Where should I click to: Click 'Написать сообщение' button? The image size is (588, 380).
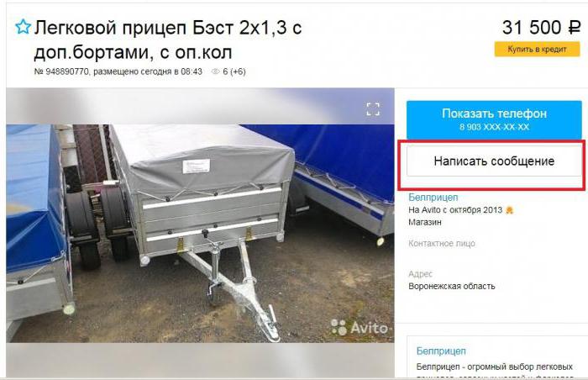[x=494, y=161]
